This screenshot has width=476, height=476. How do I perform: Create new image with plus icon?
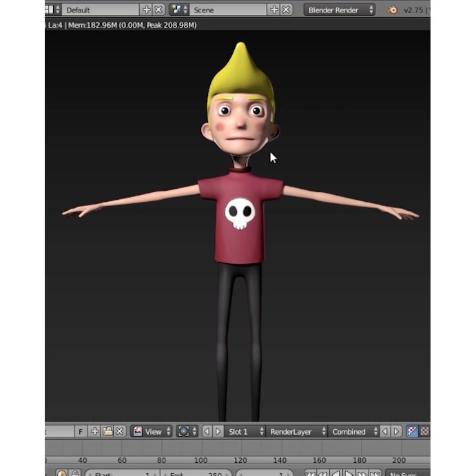tap(95, 431)
